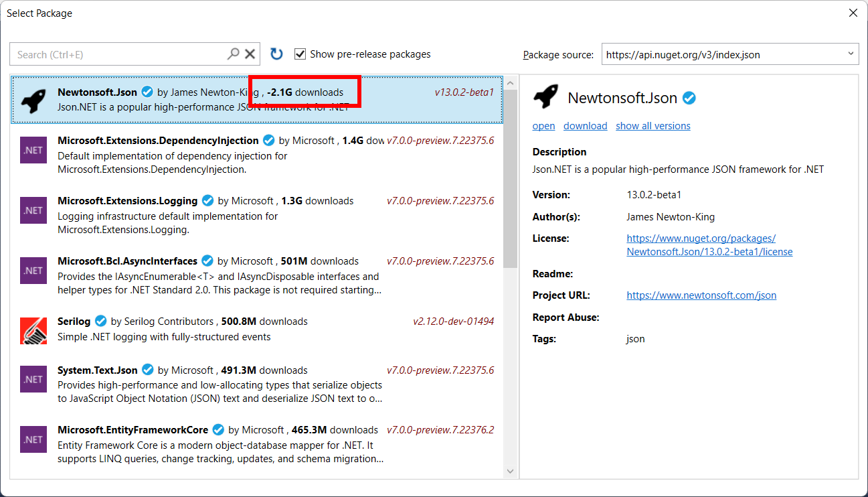Click the Newtonsoft.Json title in details pane

point(622,98)
